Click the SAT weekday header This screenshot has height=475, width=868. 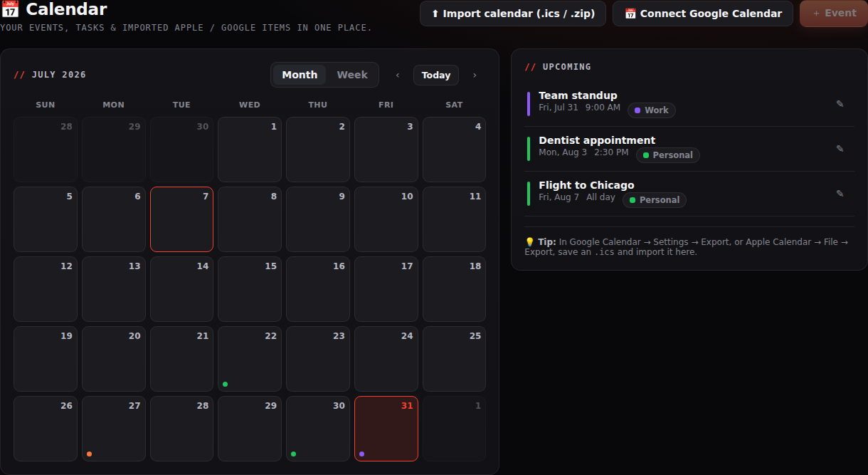click(454, 105)
